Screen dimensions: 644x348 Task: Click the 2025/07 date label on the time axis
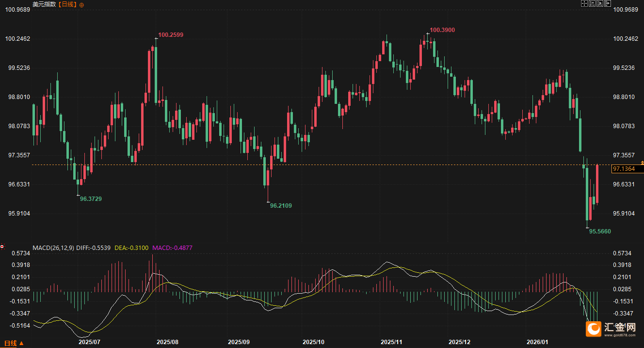pos(89,342)
